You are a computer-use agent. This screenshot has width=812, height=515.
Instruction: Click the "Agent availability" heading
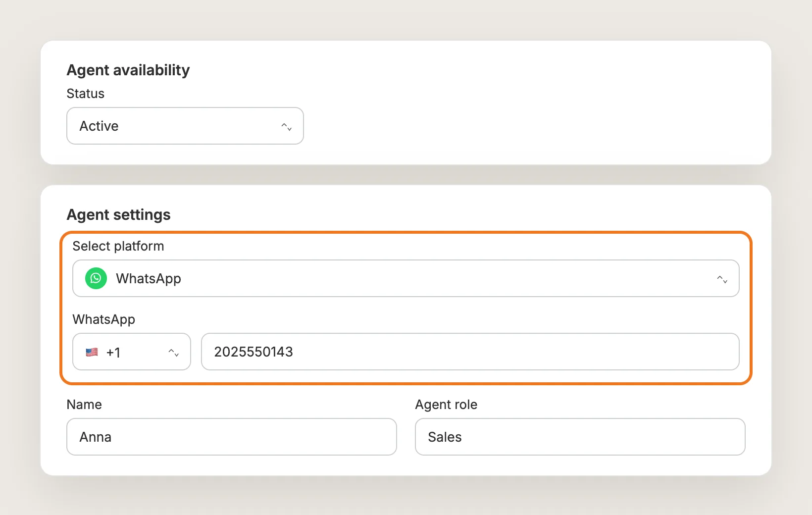click(x=128, y=70)
